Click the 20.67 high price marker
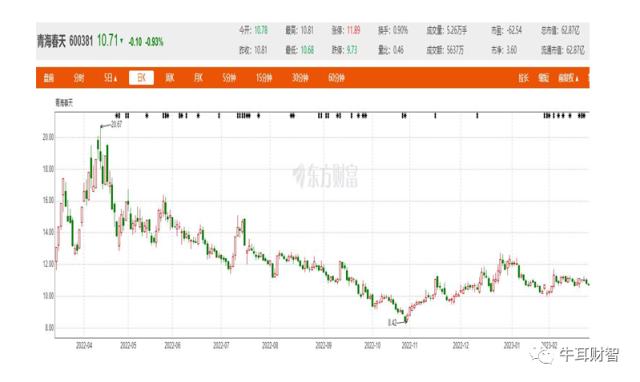Screen dimensions: 640x382 [x=116, y=124]
